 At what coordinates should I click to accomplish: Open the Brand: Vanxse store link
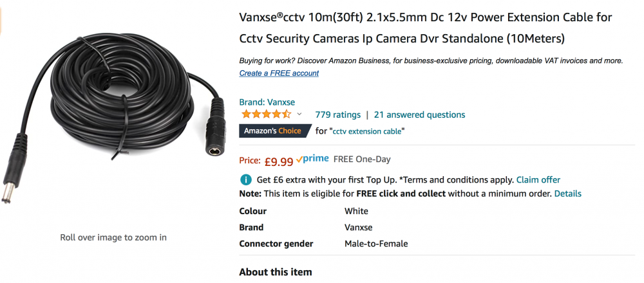click(267, 102)
